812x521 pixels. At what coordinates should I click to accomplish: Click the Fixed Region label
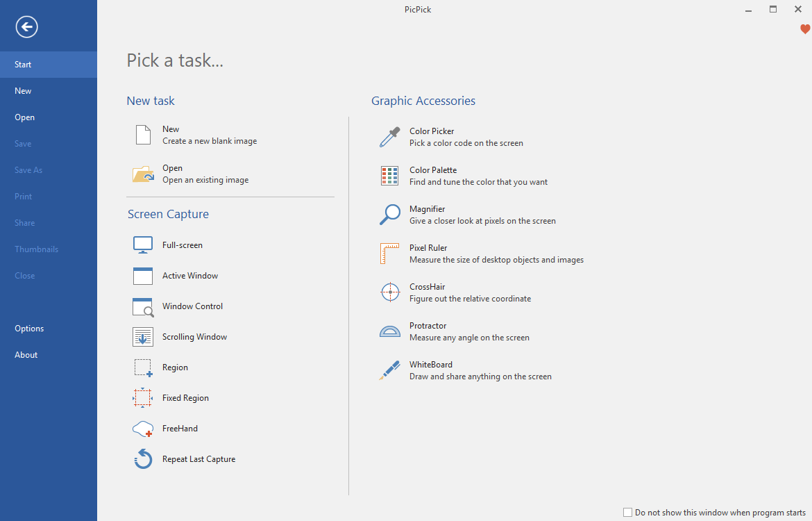[x=185, y=398]
